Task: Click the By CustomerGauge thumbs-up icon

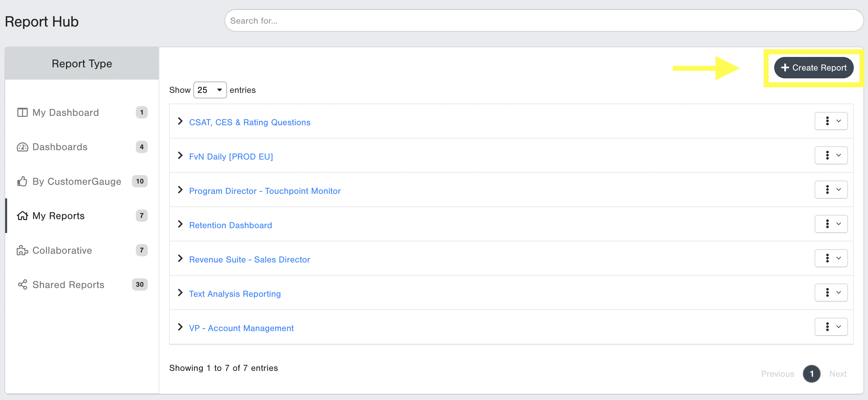Action: pyautogui.click(x=22, y=182)
